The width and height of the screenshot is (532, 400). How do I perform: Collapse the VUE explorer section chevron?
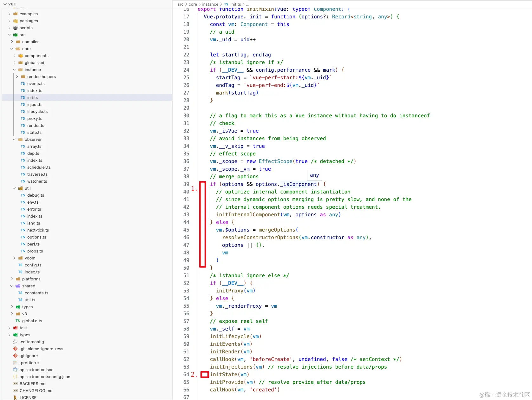5,4
